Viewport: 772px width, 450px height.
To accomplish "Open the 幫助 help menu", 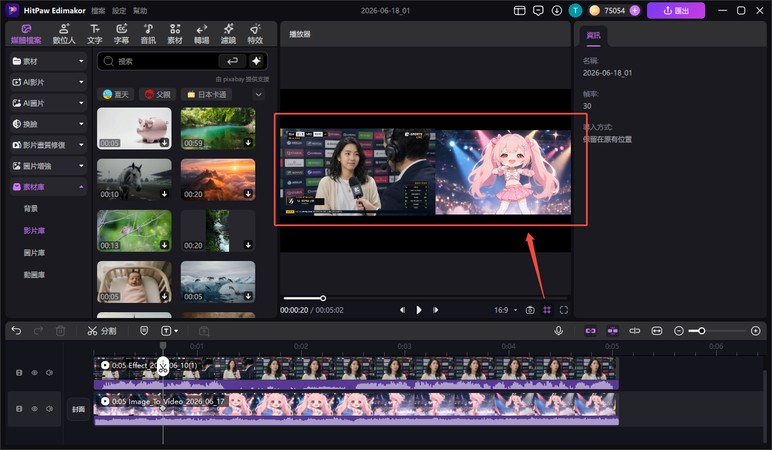I will point(140,10).
